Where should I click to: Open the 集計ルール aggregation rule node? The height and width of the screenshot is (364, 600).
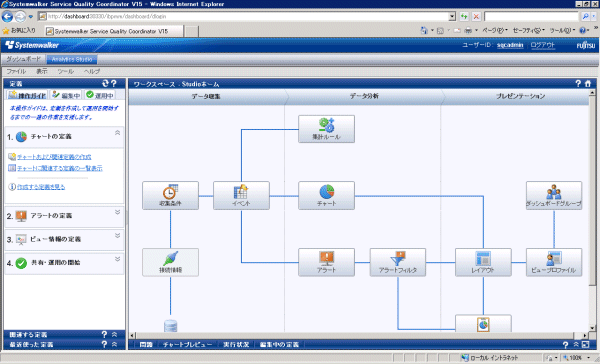coord(326,129)
